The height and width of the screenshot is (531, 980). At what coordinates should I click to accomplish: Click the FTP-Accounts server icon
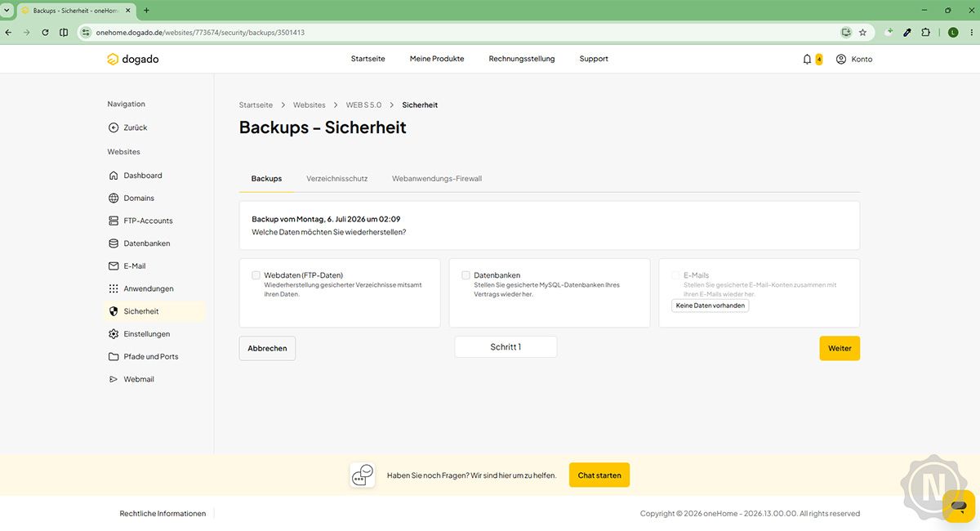(x=114, y=221)
